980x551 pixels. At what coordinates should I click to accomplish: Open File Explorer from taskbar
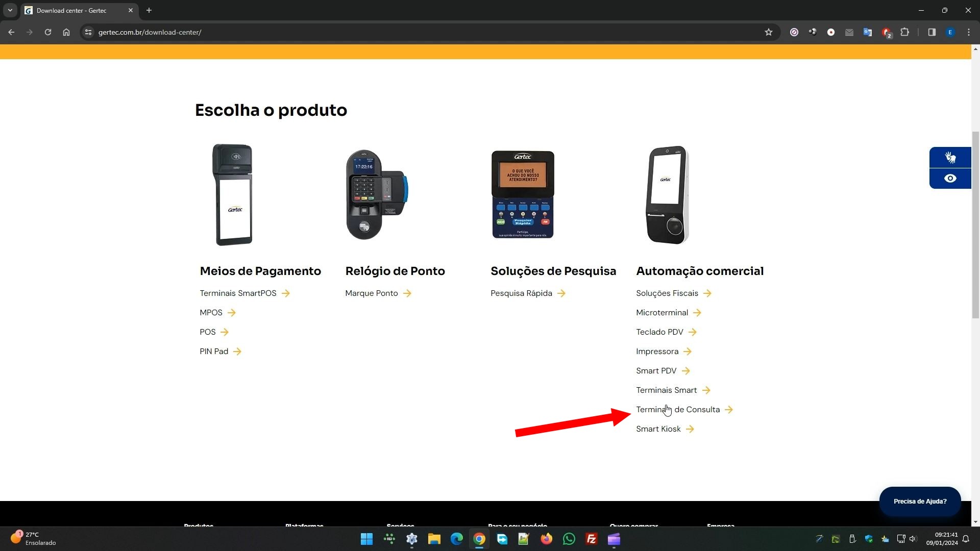point(434,539)
